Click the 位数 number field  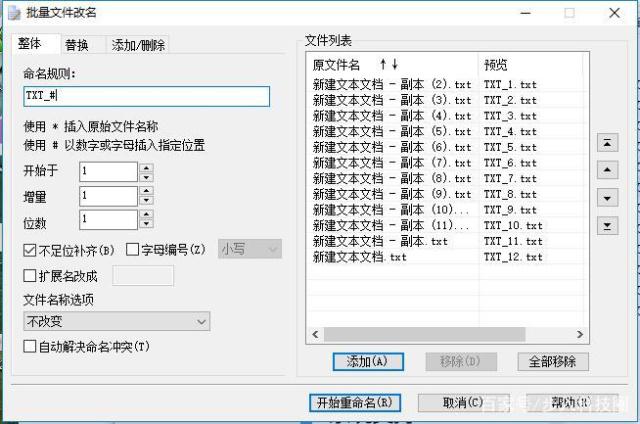[108, 220]
